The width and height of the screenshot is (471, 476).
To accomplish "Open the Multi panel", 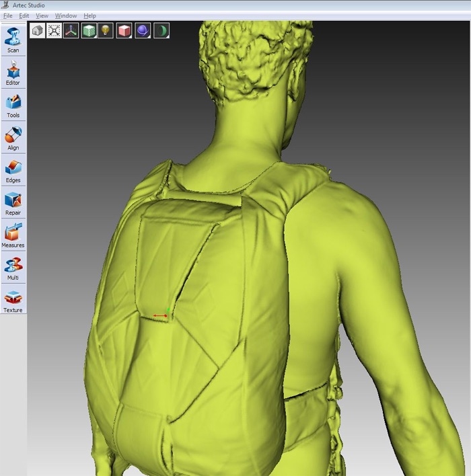I will [13, 268].
